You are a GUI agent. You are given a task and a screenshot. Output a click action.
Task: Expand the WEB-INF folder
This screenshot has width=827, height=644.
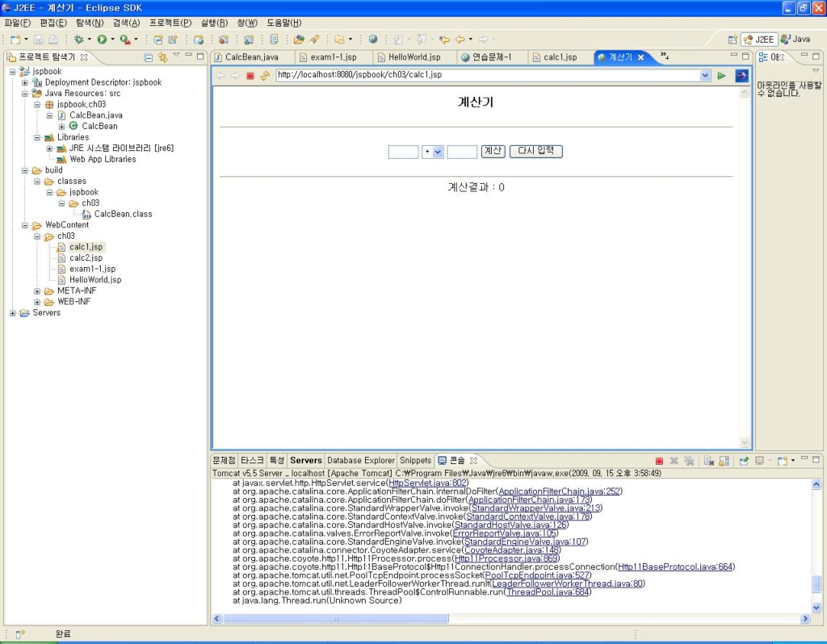37,302
